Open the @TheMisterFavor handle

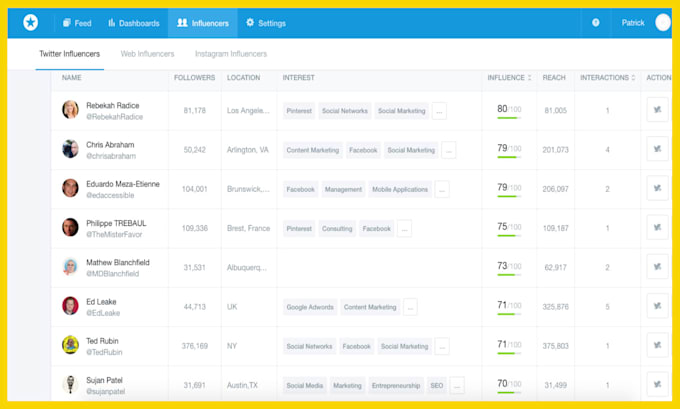coord(114,234)
